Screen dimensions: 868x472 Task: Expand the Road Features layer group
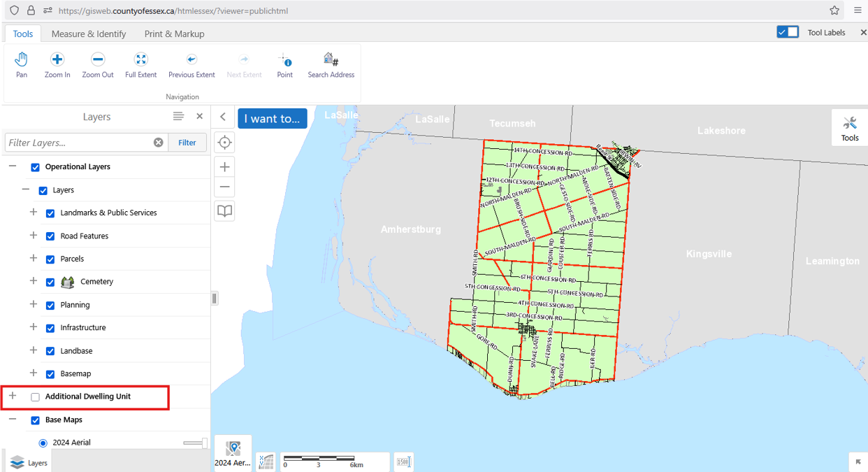[33, 236]
